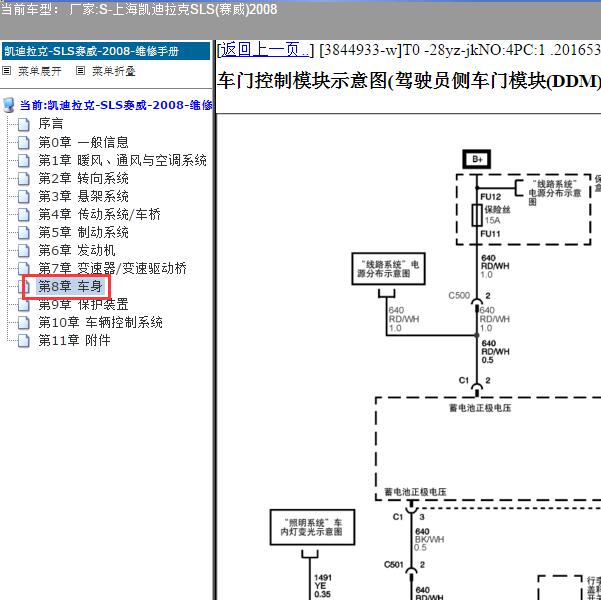
Task: Click the page icon beside 第0章 一般信息
Action: [x=24, y=143]
